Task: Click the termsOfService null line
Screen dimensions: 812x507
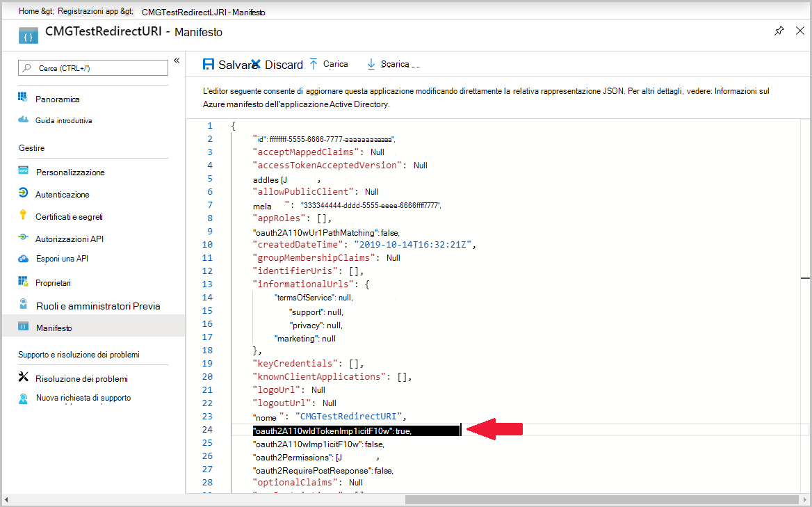Action: [x=314, y=298]
